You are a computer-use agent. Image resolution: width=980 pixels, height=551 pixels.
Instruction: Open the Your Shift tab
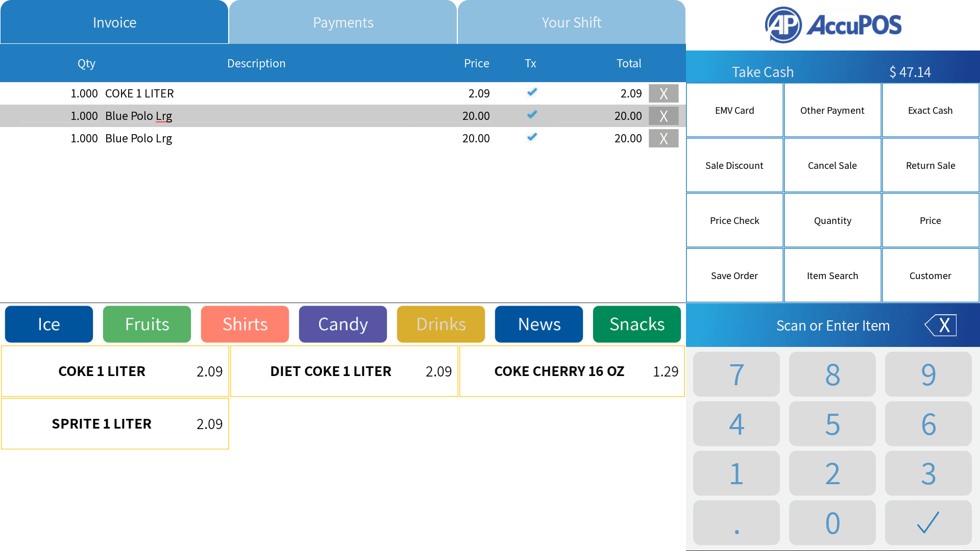572,22
